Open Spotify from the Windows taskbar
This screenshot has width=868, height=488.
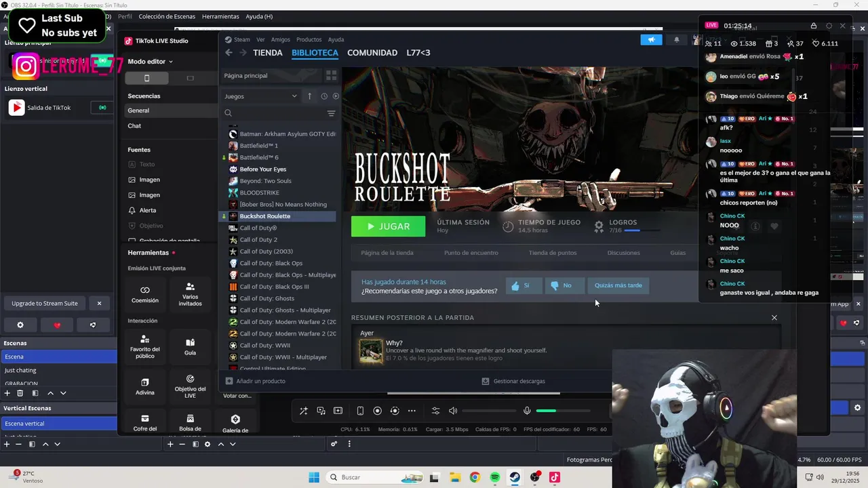pos(494,477)
